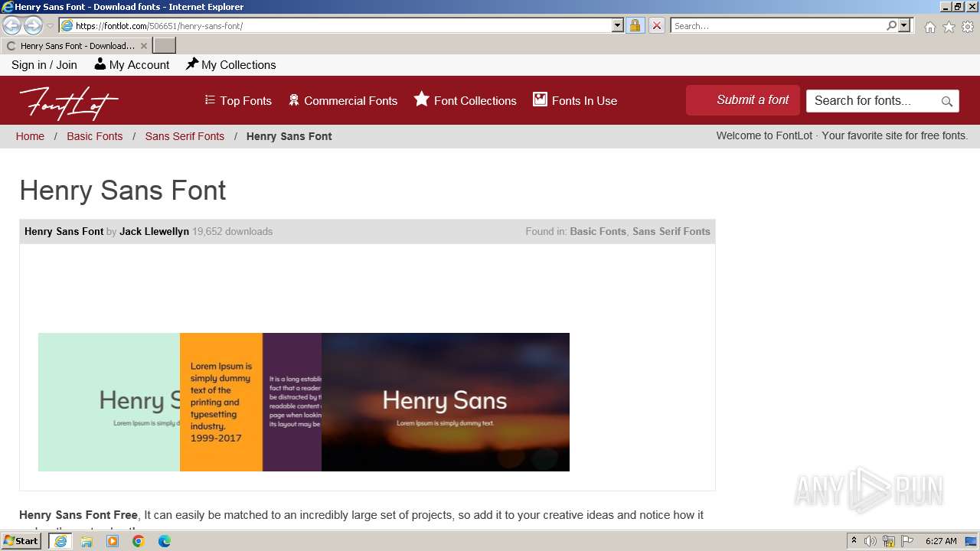Open the Sign in / Join link

click(x=44, y=65)
